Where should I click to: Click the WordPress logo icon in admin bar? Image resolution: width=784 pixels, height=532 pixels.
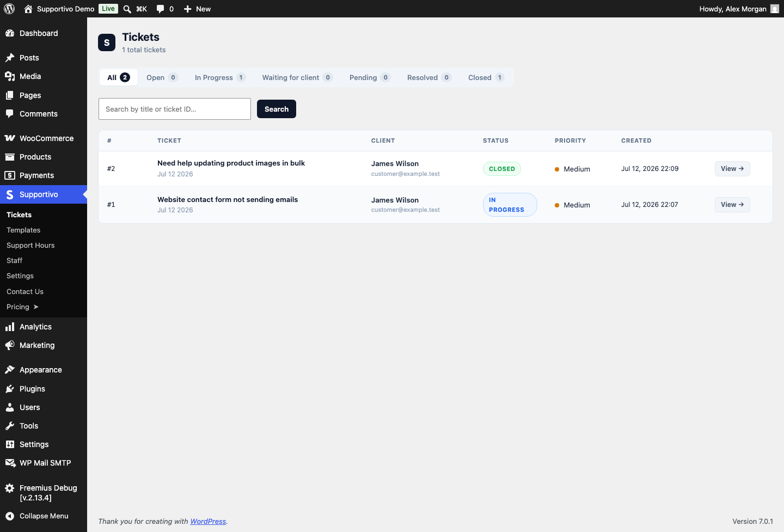click(x=9, y=9)
